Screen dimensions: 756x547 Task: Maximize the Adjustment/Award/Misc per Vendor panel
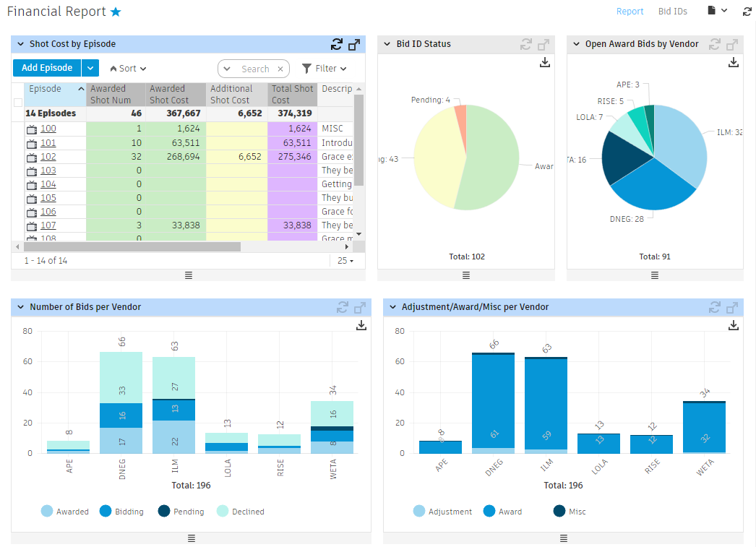733,307
